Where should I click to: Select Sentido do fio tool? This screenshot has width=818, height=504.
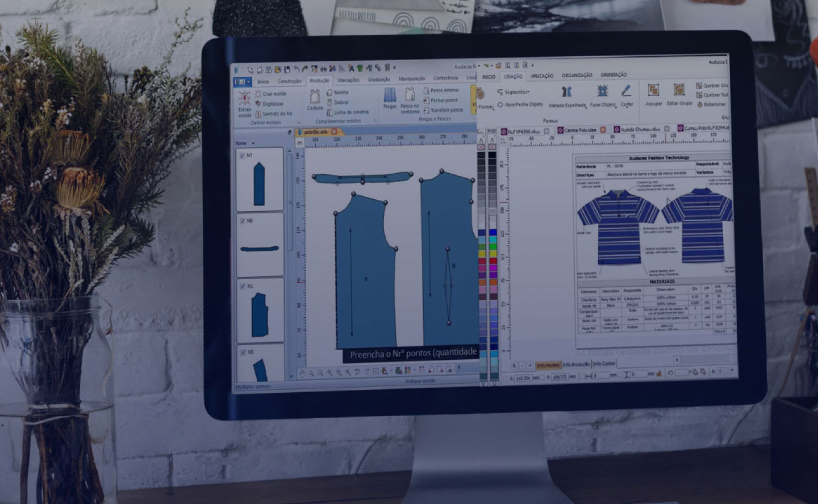tap(274, 114)
